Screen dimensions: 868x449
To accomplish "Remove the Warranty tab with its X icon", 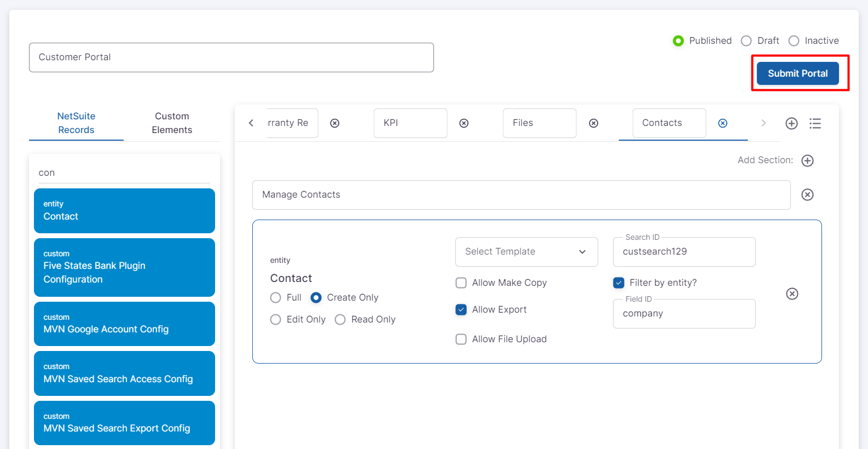I will tap(334, 123).
